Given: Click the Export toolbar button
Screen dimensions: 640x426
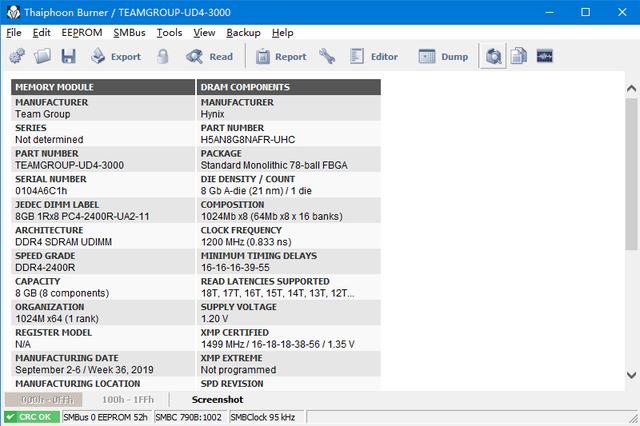Looking at the screenshot, I should [114, 57].
